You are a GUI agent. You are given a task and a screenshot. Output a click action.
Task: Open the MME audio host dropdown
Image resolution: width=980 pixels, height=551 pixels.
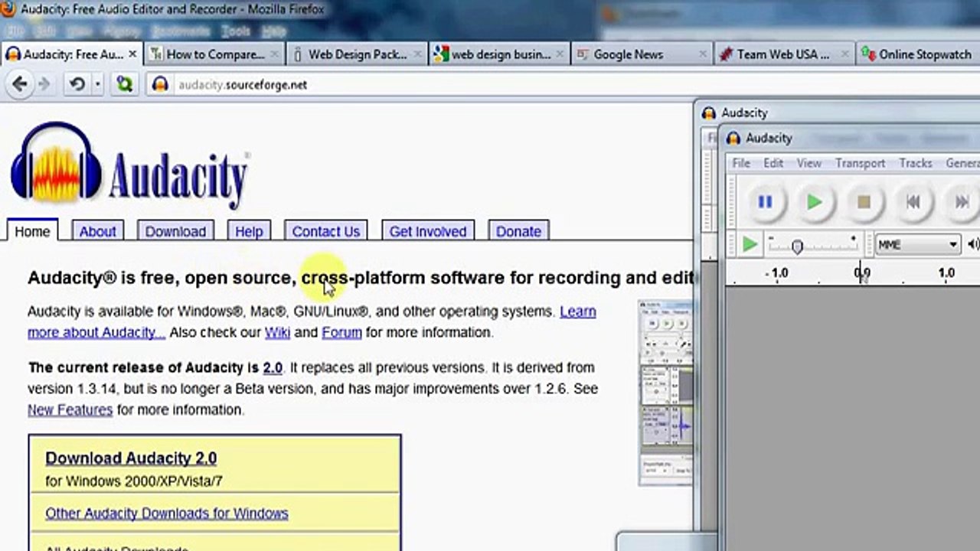tap(917, 245)
